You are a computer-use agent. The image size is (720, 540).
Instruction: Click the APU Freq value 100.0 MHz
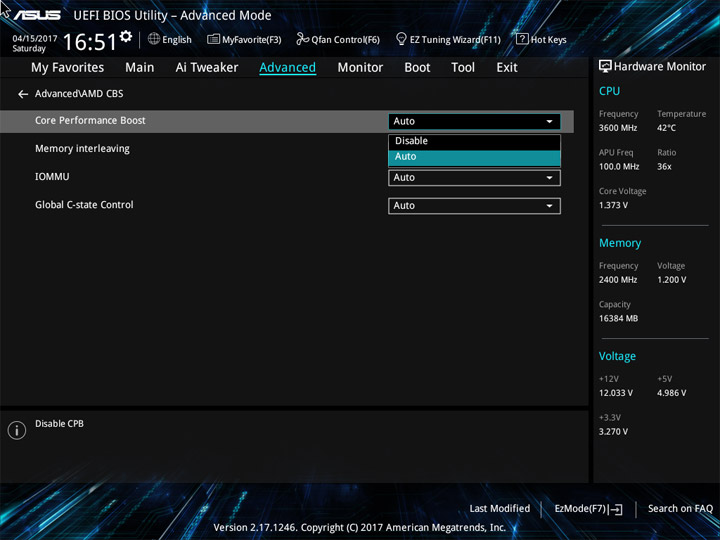pos(619,167)
